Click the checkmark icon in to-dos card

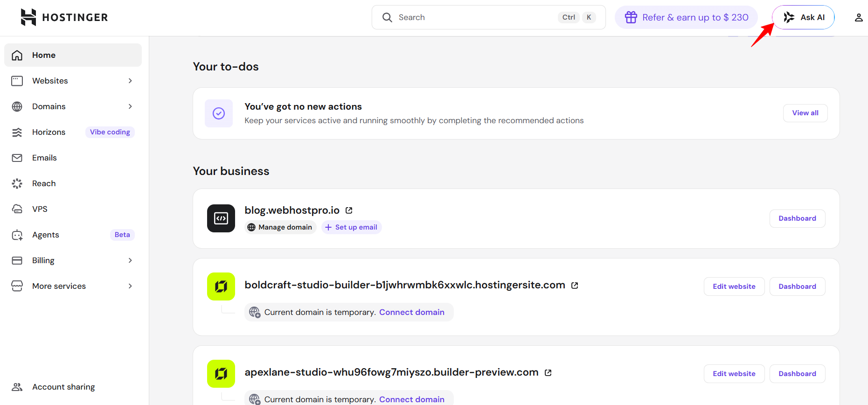[x=219, y=113]
